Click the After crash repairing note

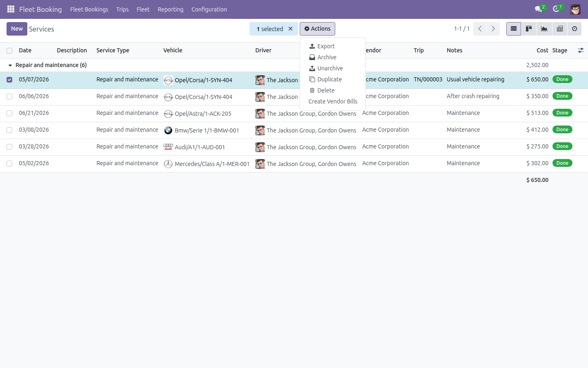473,96
